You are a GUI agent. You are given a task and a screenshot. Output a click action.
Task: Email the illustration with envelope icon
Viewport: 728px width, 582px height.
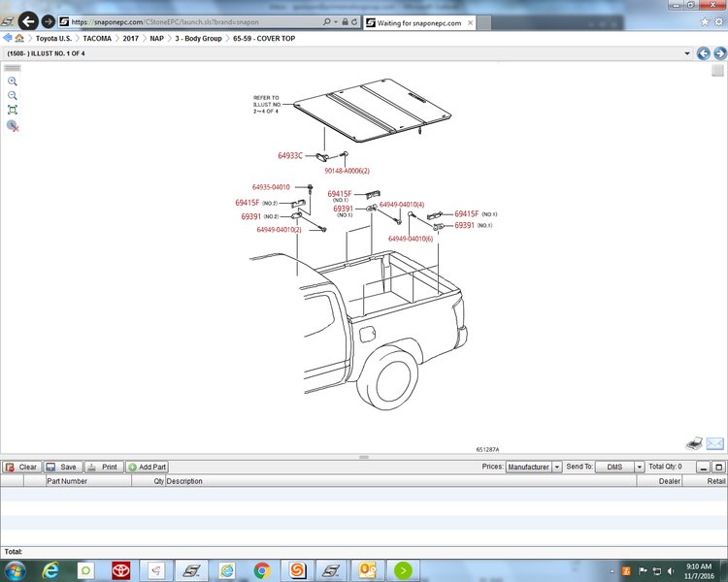pyautogui.click(x=715, y=443)
